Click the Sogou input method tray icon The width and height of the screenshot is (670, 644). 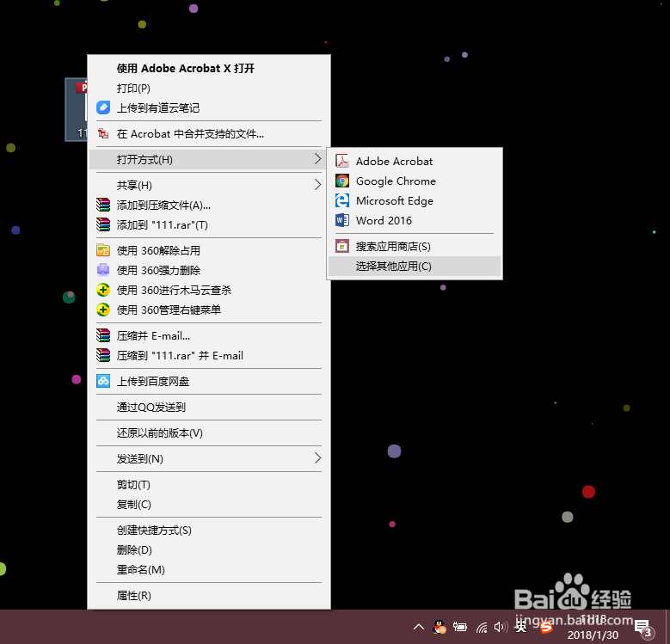point(546,628)
